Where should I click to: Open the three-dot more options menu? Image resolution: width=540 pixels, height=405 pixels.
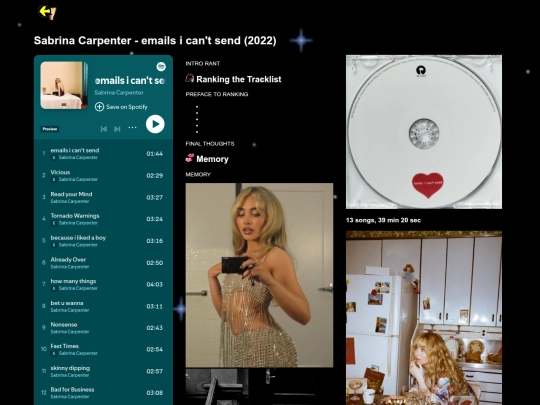pos(132,128)
